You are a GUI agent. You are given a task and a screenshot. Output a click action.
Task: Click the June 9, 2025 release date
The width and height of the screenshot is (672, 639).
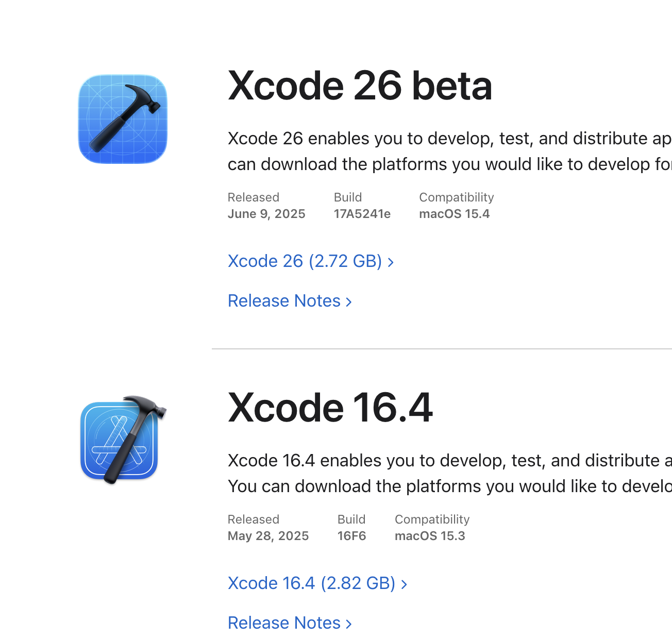tap(266, 214)
